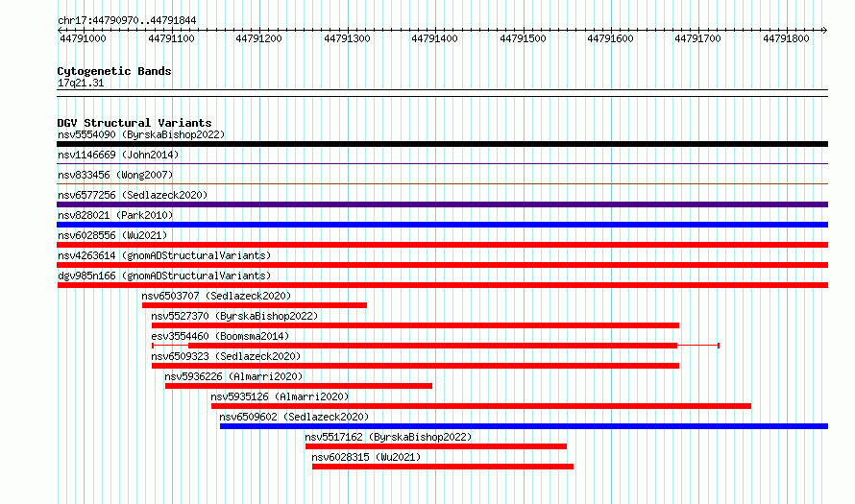Click ruler position 44791600
This screenshot has height=504, width=855.
point(610,38)
